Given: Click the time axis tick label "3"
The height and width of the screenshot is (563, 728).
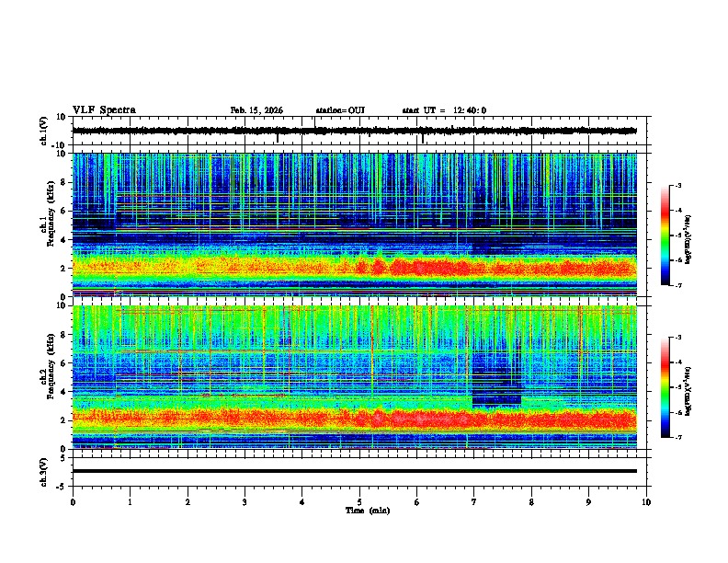Looking at the screenshot, I should 245,502.
